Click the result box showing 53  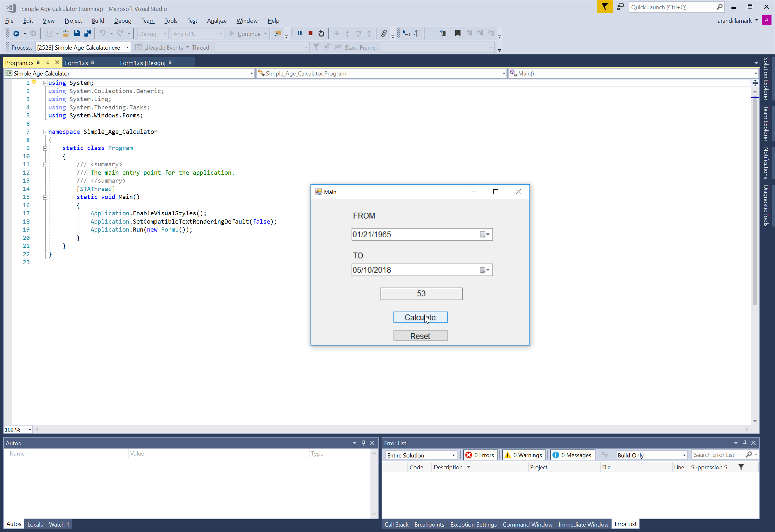pos(421,294)
